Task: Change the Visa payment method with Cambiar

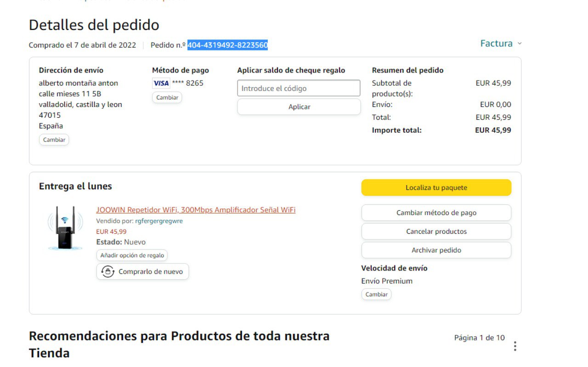Action: [x=167, y=97]
